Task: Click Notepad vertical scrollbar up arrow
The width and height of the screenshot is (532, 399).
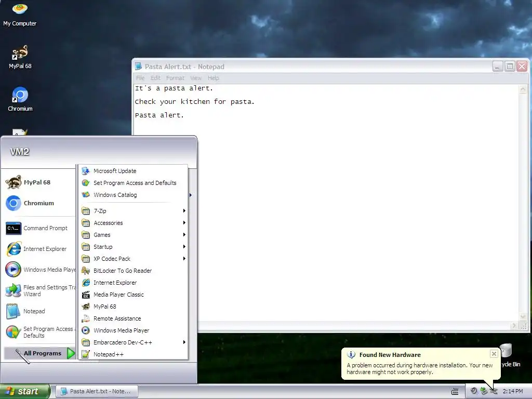Action: (x=523, y=89)
